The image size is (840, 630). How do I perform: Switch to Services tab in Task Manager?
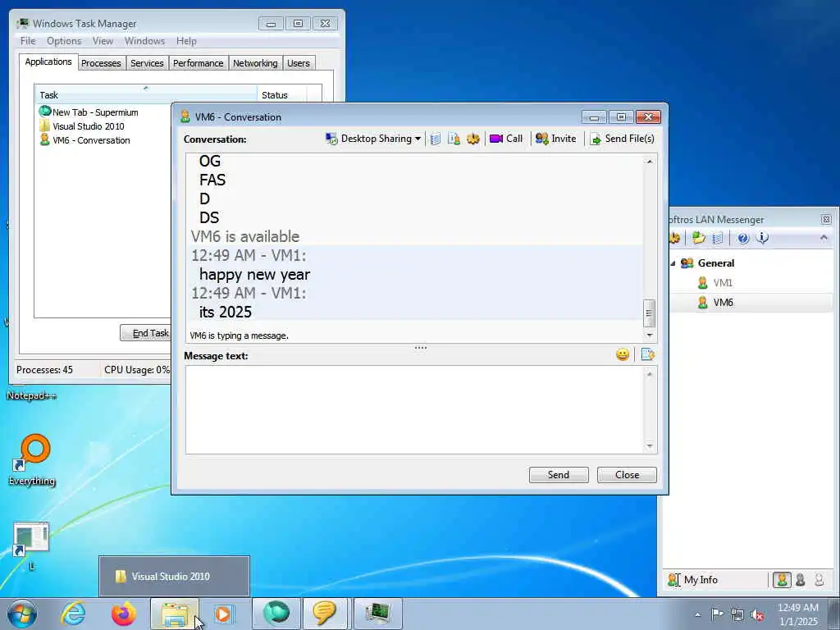147,63
